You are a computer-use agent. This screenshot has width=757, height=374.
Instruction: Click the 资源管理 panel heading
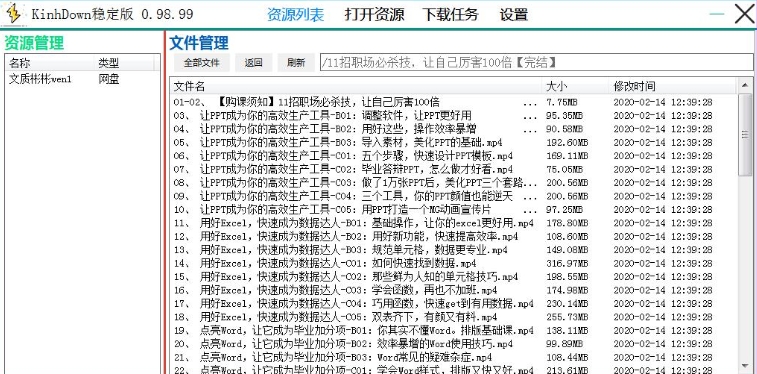point(34,43)
